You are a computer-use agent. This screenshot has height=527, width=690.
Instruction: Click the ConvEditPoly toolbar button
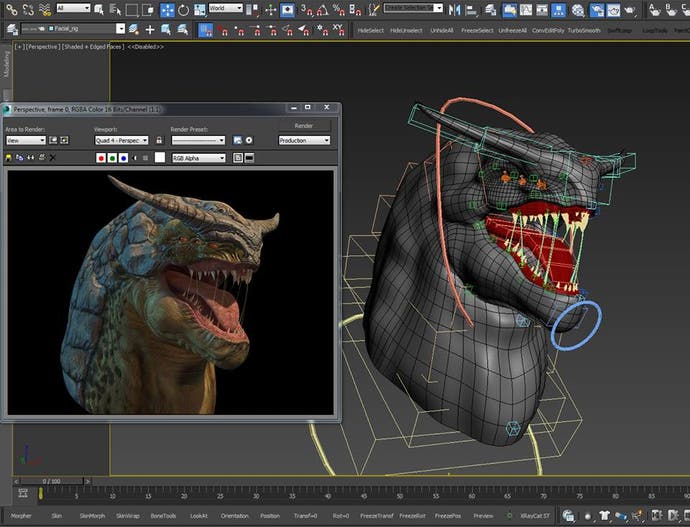548,30
